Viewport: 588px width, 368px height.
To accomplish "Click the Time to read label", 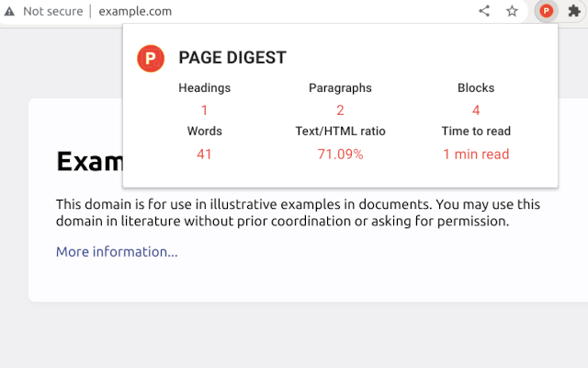I will [476, 132].
